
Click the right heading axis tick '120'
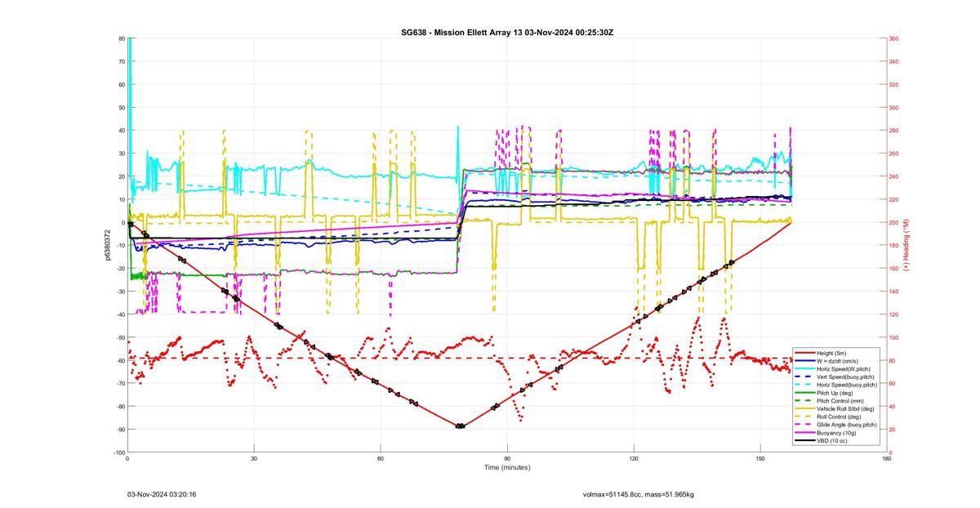tap(894, 314)
